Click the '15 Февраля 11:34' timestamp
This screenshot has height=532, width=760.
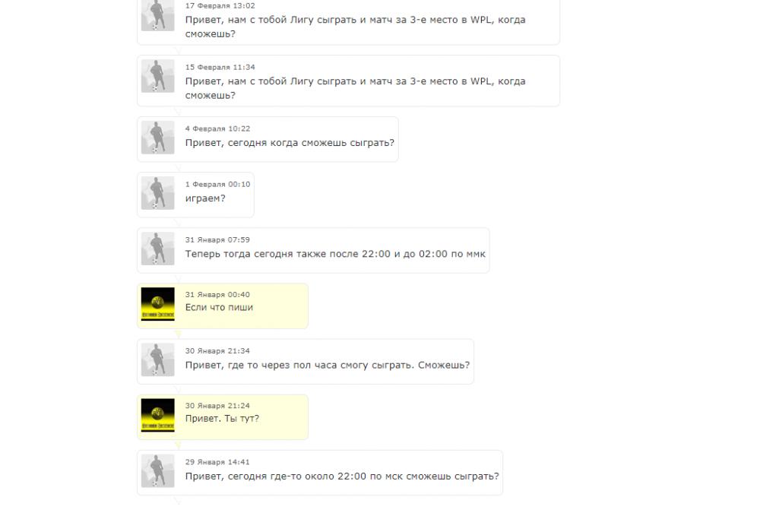pos(220,68)
